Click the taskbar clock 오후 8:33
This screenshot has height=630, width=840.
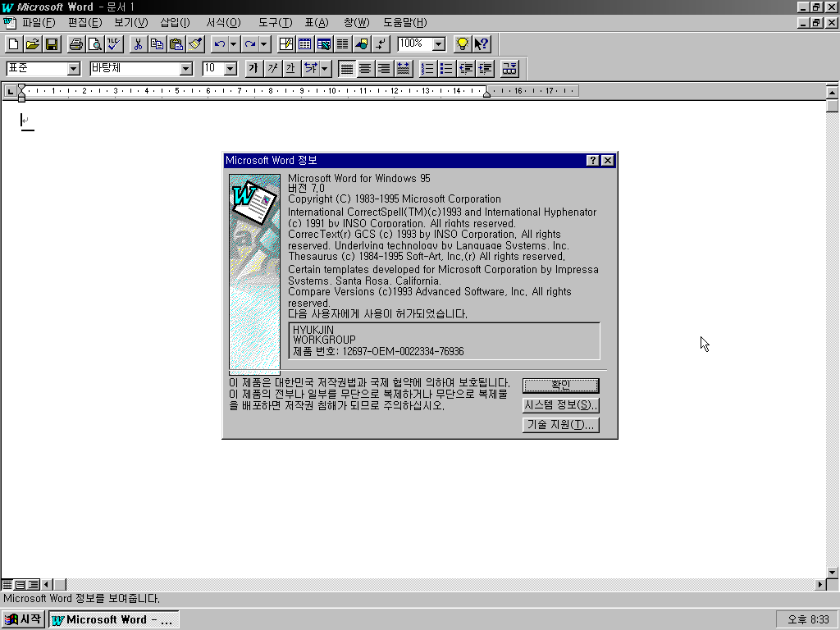[x=808, y=620]
